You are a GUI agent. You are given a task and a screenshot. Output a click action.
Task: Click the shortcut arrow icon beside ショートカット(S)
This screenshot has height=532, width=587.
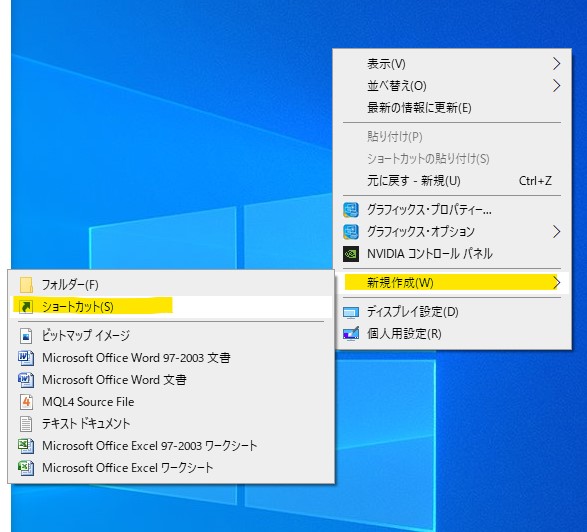pyautogui.click(x=26, y=307)
